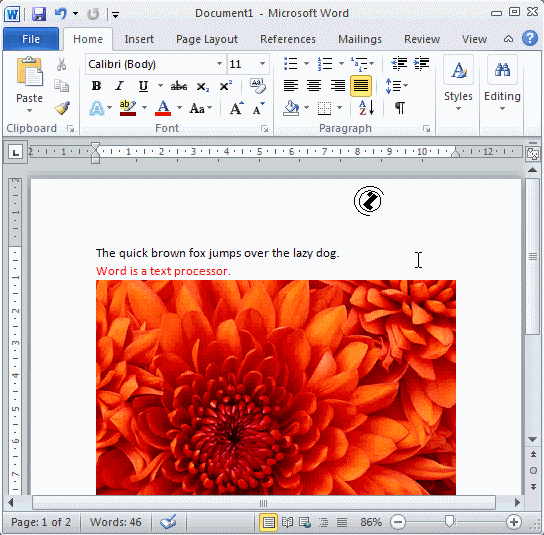
Task: Toggle Superscript formatting
Action: click(x=226, y=86)
